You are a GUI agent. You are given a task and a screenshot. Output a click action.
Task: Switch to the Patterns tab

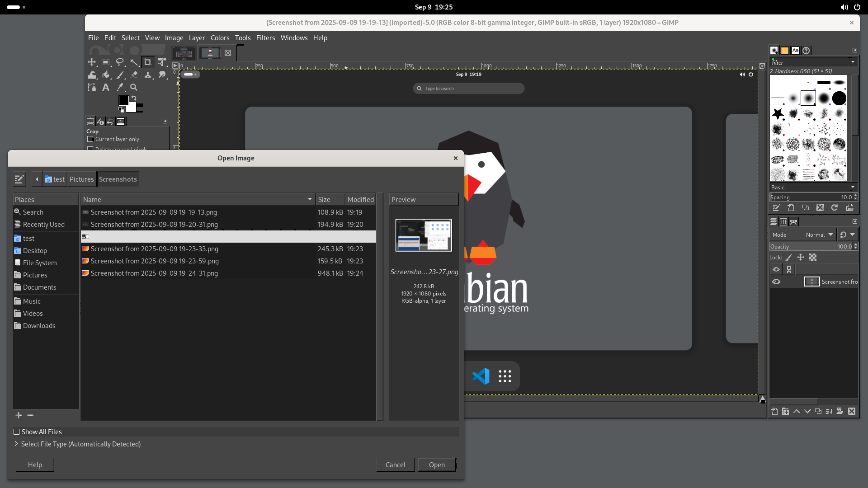point(785,50)
